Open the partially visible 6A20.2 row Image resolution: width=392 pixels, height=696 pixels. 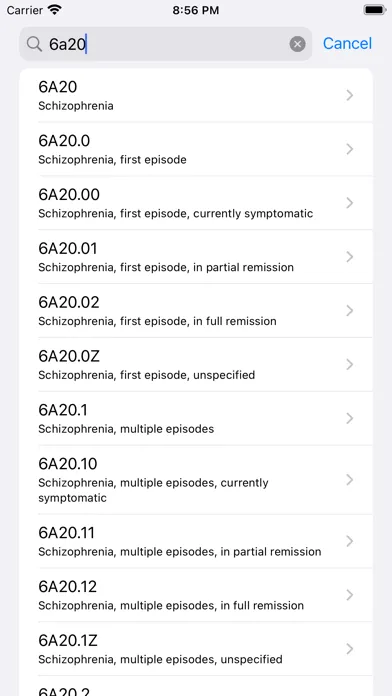(x=196, y=686)
